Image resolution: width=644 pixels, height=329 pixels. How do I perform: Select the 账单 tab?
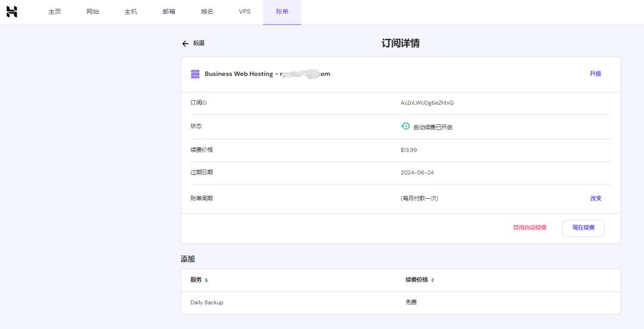tap(282, 12)
